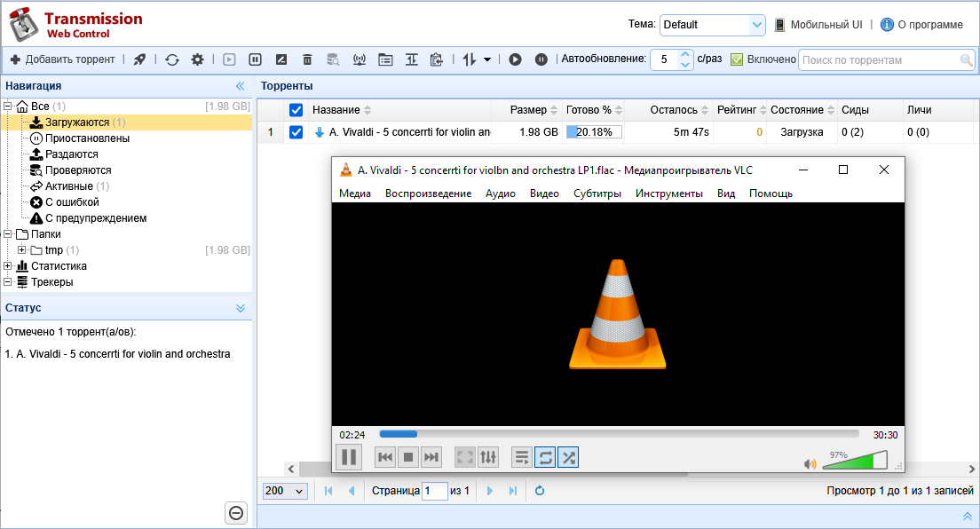Click the VLC playback seek bar
This screenshot has width=980, height=529.
pyautogui.click(x=619, y=434)
